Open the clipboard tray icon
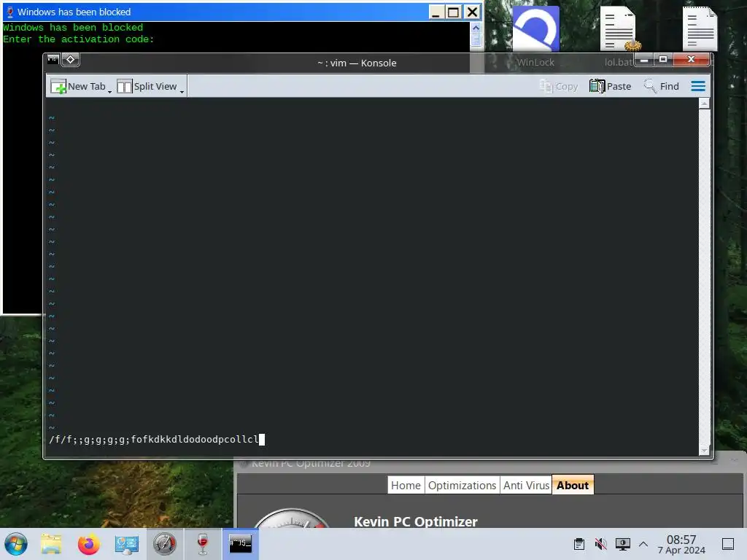This screenshot has height=560, width=747. 578,544
